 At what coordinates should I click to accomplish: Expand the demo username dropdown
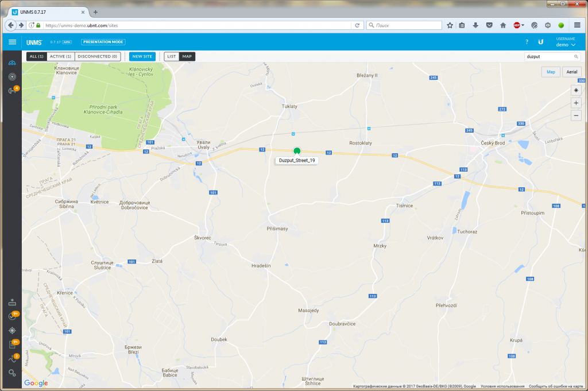tap(566, 44)
